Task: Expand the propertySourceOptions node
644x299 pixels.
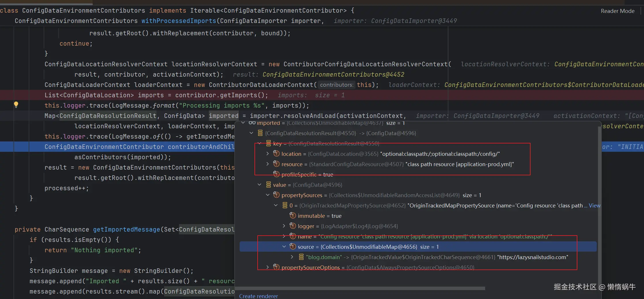Action: (x=268, y=267)
